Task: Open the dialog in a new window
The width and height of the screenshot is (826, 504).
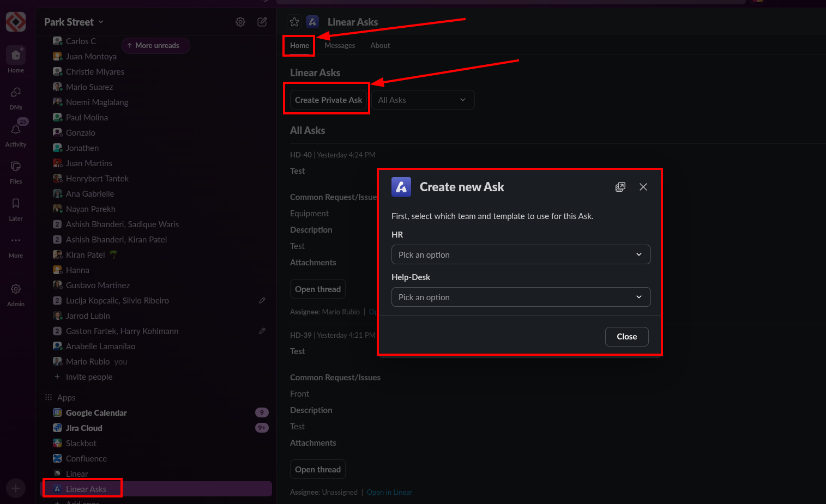Action: point(620,187)
